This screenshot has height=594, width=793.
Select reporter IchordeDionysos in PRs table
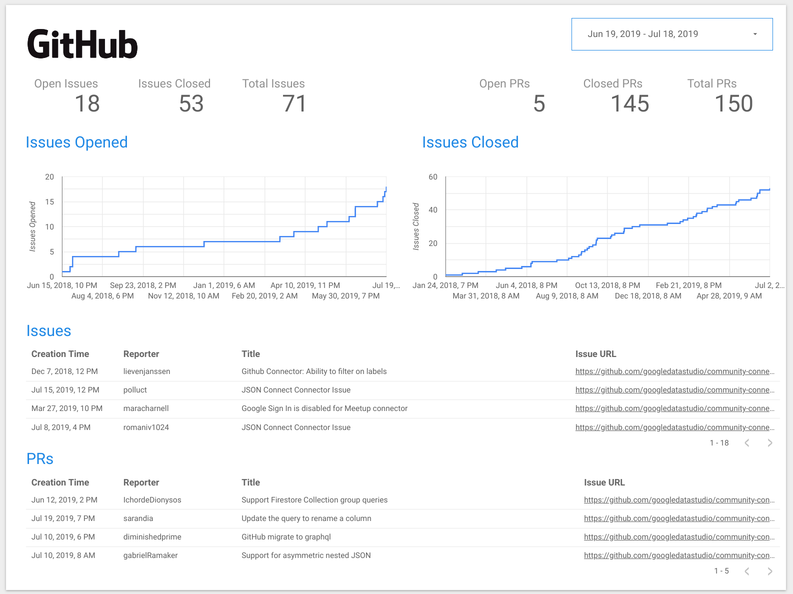[152, 500]
